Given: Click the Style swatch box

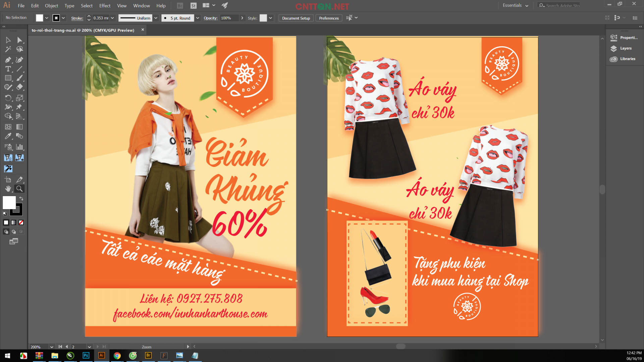Looking at the screenshot, I should tap(263, 18).
